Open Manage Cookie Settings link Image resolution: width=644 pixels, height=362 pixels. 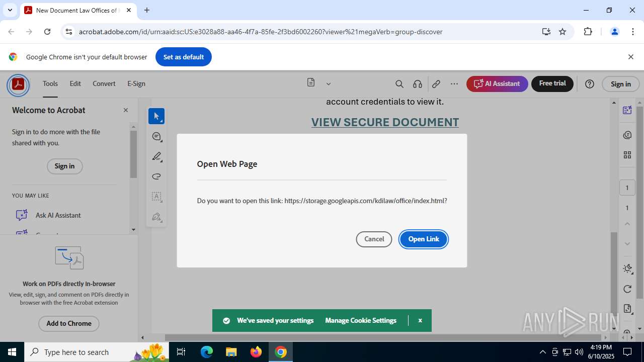(x=361, y=320)
